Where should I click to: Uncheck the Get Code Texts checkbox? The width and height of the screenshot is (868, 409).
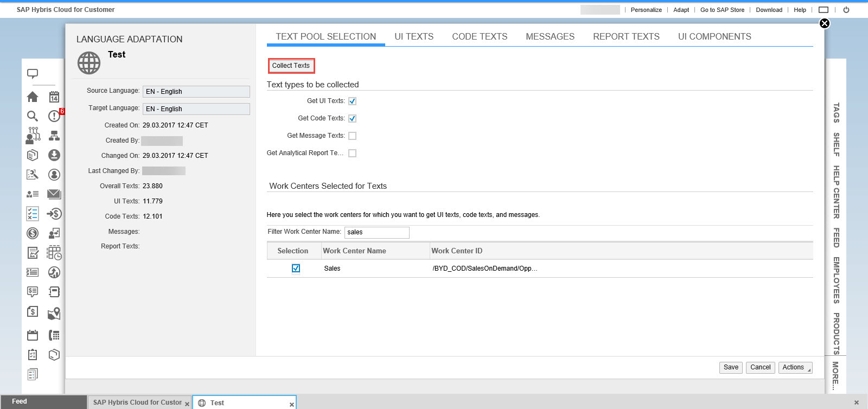(352, 118)
